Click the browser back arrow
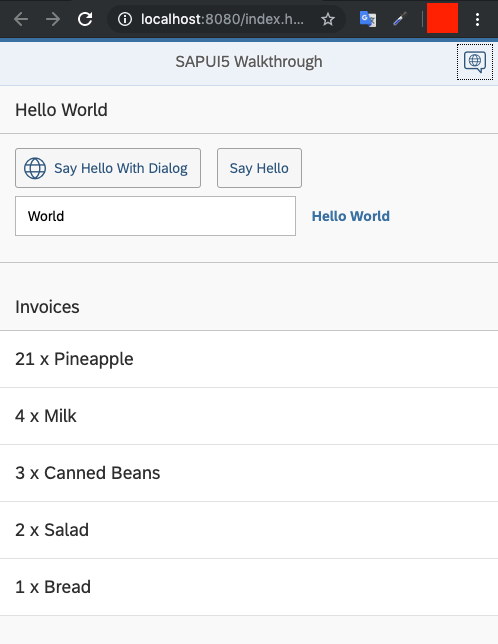 21,19
